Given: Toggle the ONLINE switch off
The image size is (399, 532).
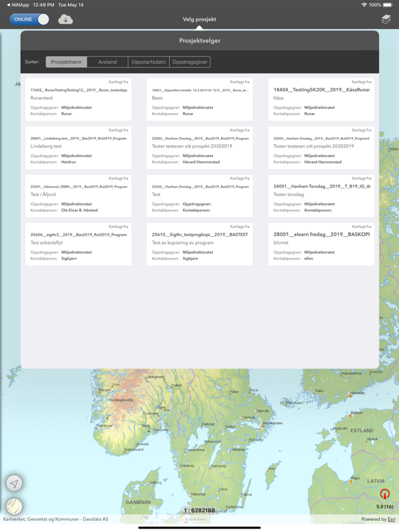Looking at the screenshot, I should (29, 19).
